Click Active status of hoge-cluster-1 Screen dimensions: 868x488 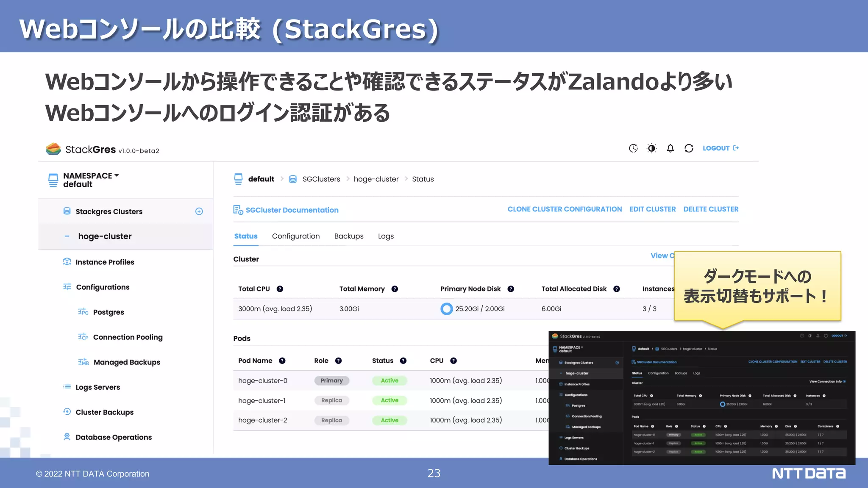pos(389,400)
